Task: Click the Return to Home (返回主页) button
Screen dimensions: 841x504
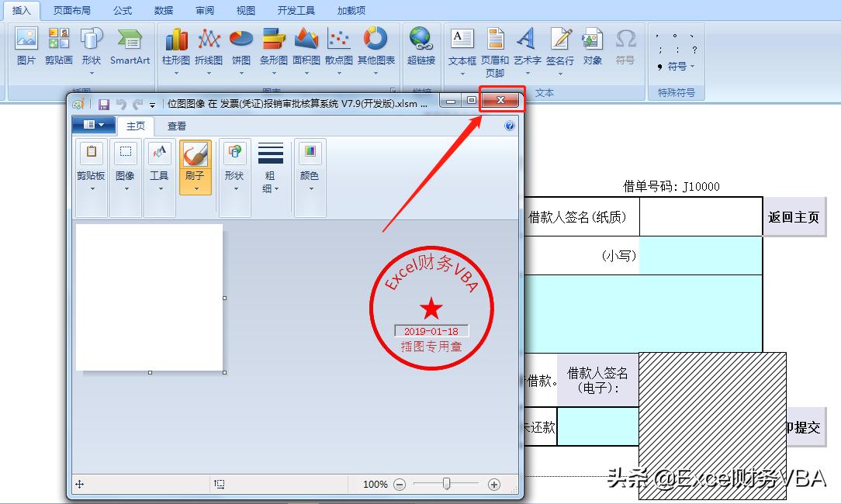Action: [x=794, y=217]
